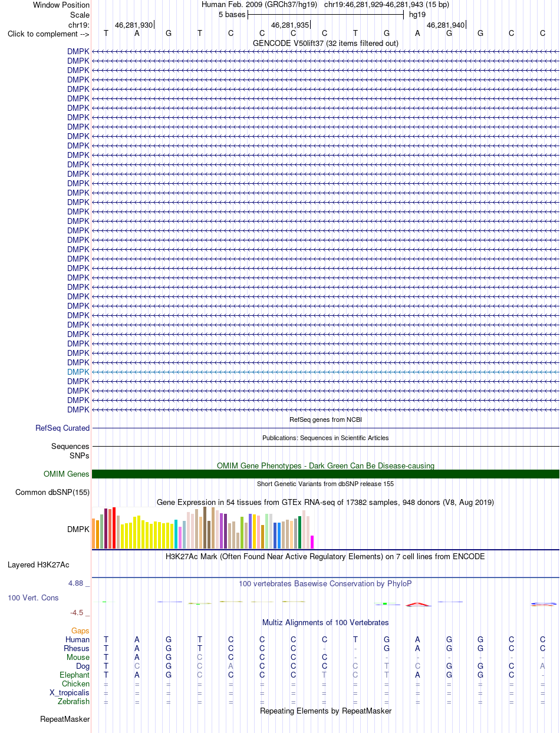Click the blue RefSeq Curated gene line
This screenshot has height=733, width=560.
pyautogui.click(x=325, y=428)
